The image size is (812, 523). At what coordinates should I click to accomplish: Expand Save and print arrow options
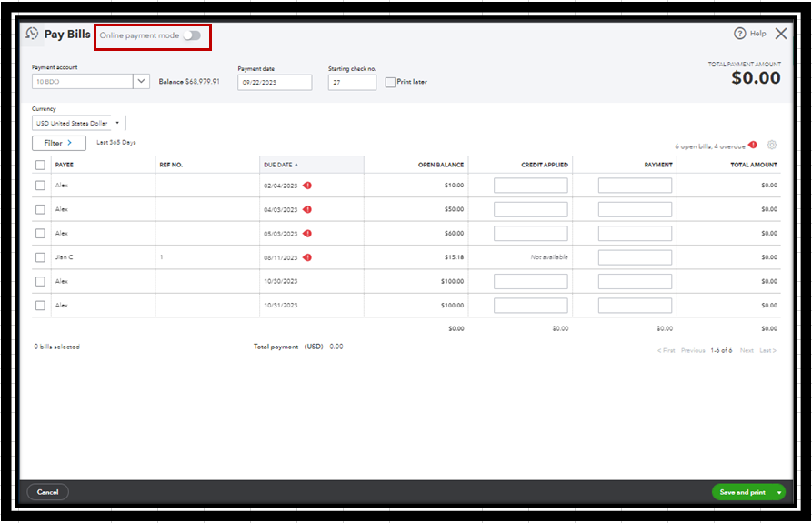[779, 492]
